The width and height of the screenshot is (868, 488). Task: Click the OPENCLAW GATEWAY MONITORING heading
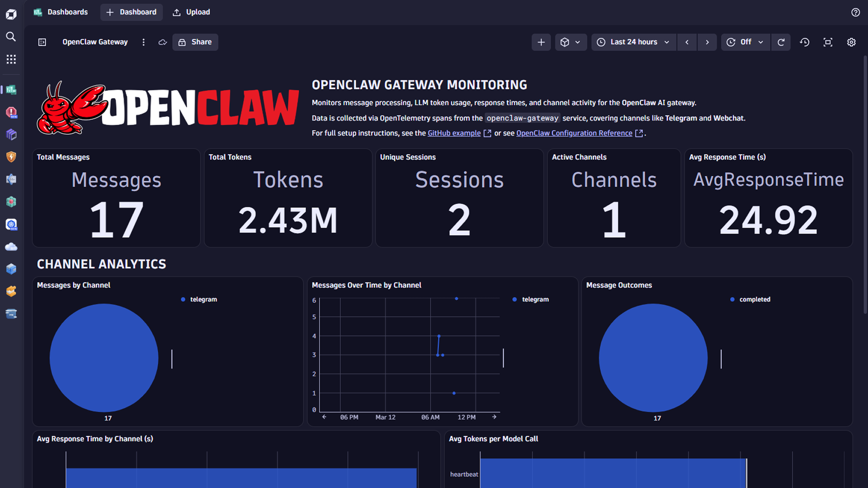(420, 85)
